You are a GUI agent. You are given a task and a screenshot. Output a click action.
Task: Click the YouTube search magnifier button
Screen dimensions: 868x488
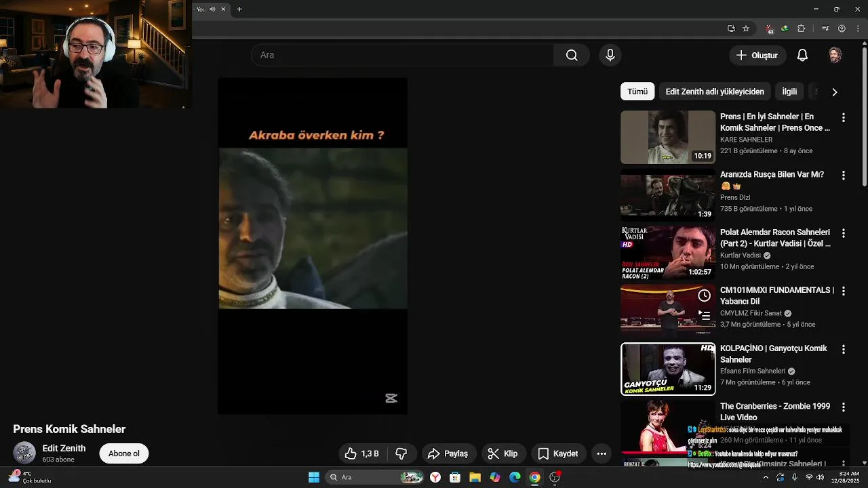[x=572, y=55]
